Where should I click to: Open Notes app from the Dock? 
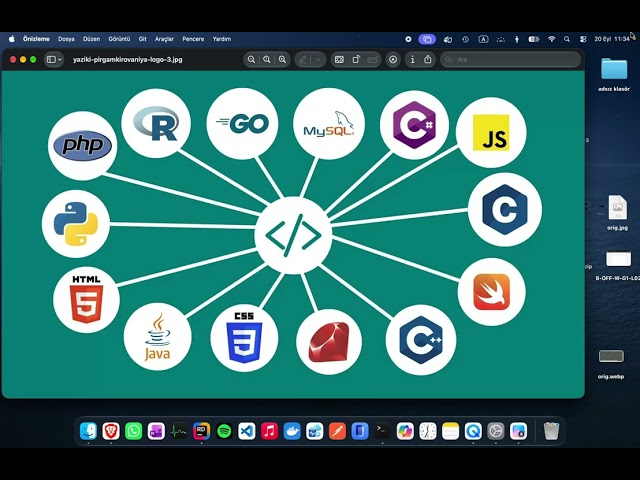[x=451, y=431]
